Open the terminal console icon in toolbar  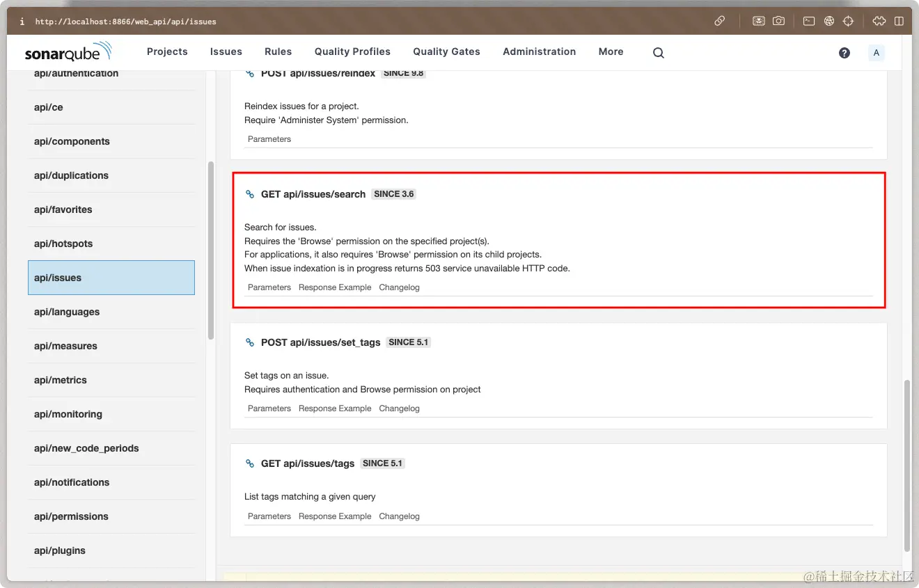tap(809, 21)
